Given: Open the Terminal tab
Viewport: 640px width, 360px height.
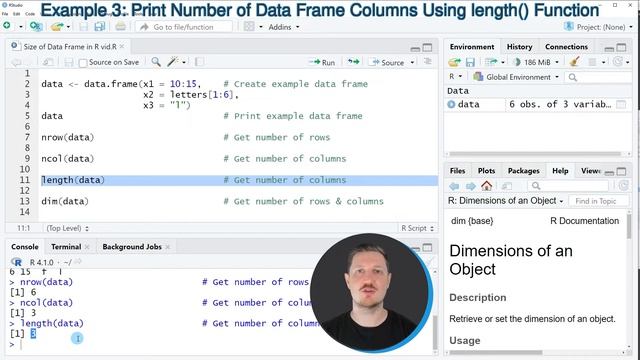Looking at the screenshot, I should coord(66,247).
